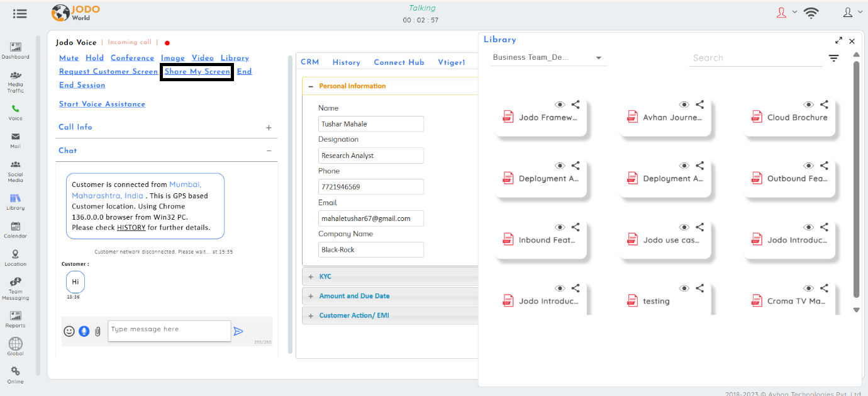Put the call on Hold
This screenshot has width=868, height=396.
point(95,58)
